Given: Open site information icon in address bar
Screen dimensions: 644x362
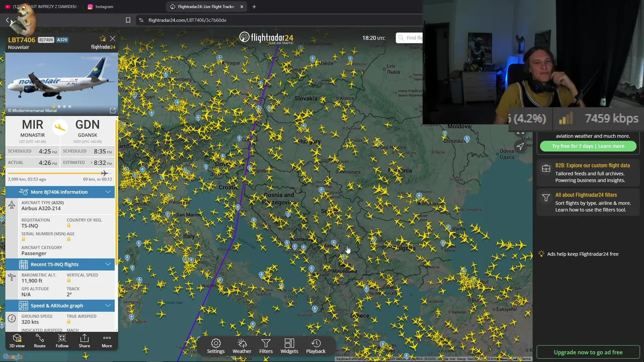Looking at the screenshot, I should [x=141, y=20].
